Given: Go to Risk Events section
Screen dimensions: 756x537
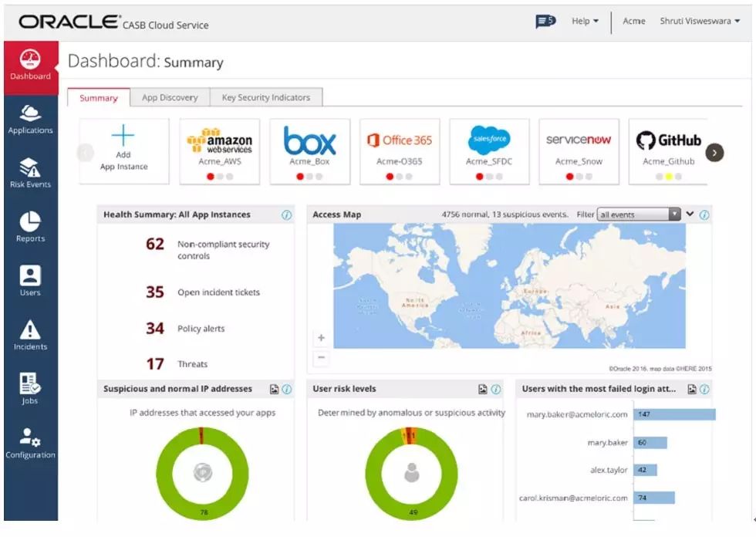Looking at the screenshot, I should point(30,174).
